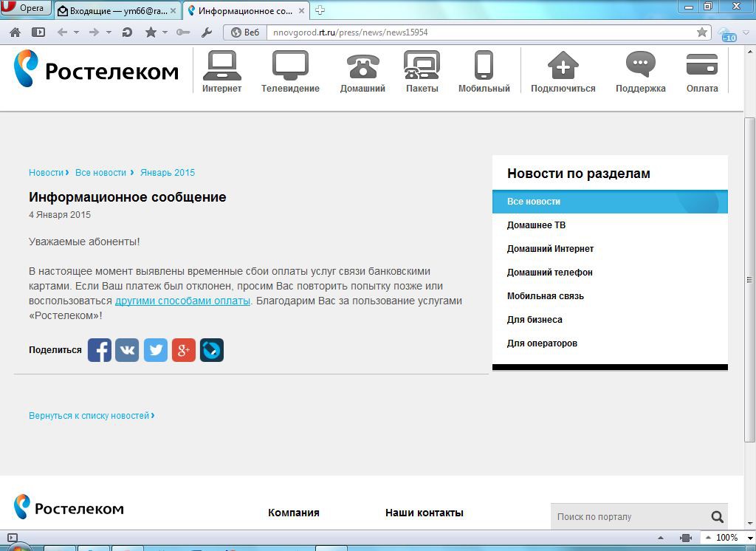Screen dimensions: 756x551
Task: Close the Входящие mail tab
Action: pos(173,10)
